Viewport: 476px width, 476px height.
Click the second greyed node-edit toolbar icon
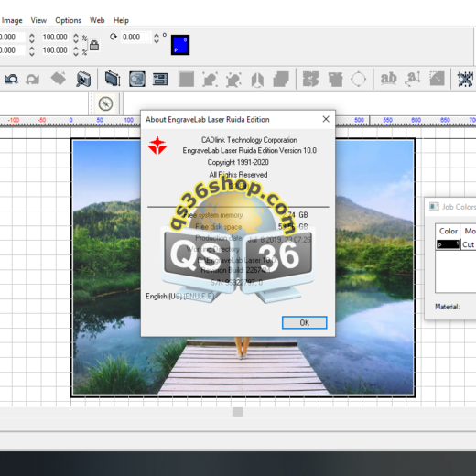coord(233,80)
